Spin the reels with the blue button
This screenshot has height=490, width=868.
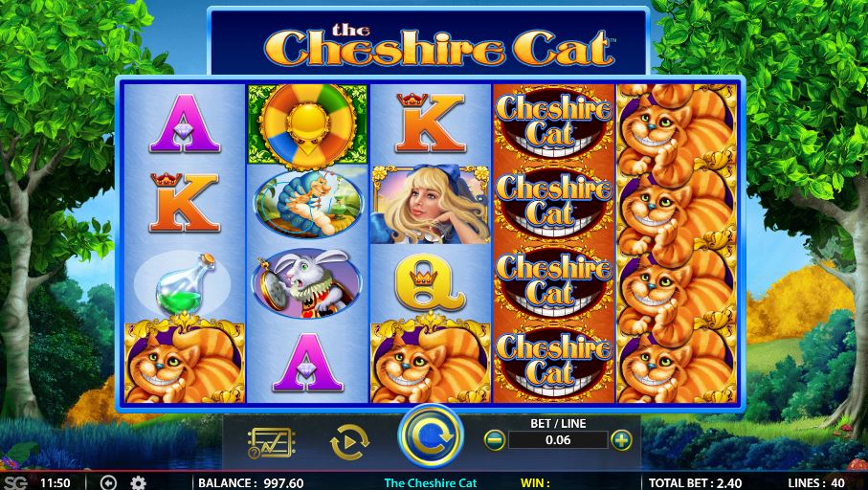(431, 436)
